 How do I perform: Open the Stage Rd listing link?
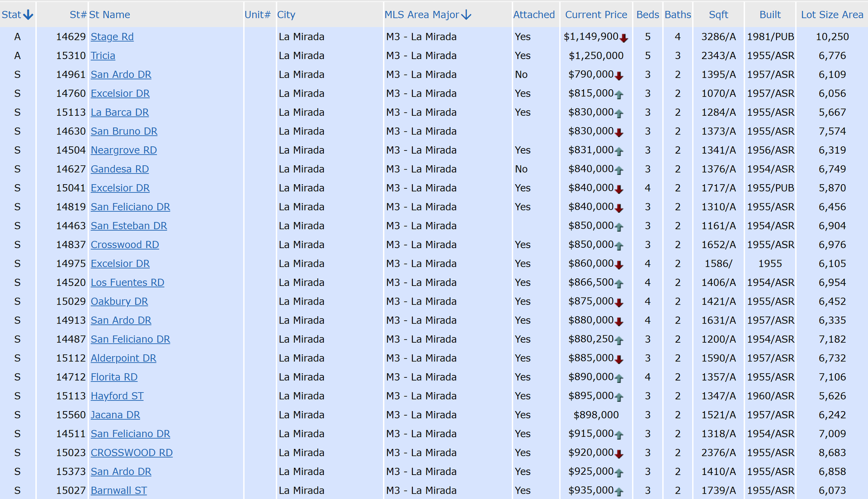[x=112, y=36]
